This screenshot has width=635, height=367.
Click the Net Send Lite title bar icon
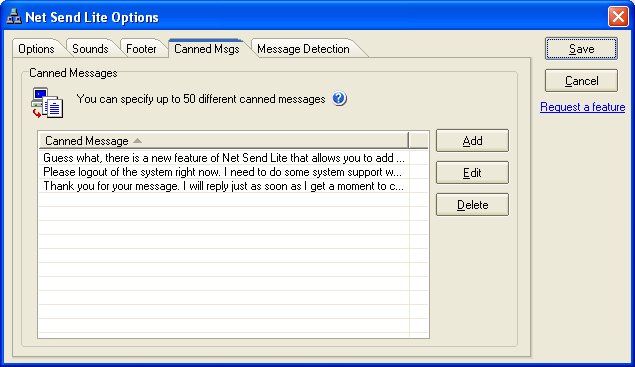point(14,17)
